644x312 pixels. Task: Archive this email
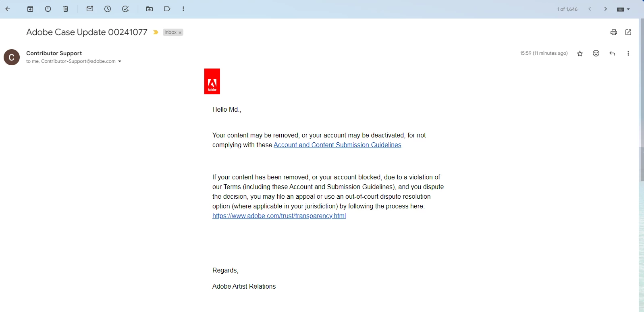point(30,9)
